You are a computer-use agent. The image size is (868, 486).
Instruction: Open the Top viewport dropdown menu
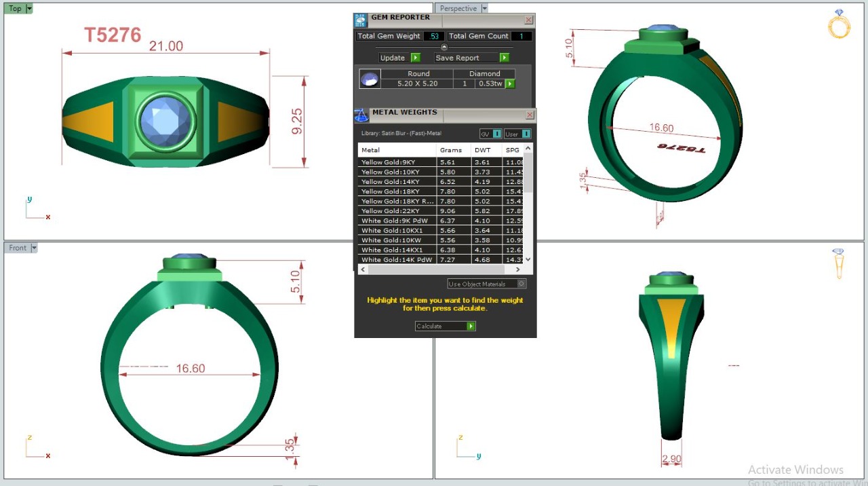29,9
